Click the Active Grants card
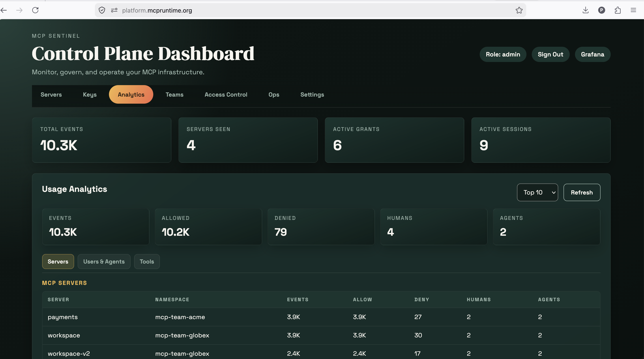Viewport: 644px width, 359px height. (394, 140)
